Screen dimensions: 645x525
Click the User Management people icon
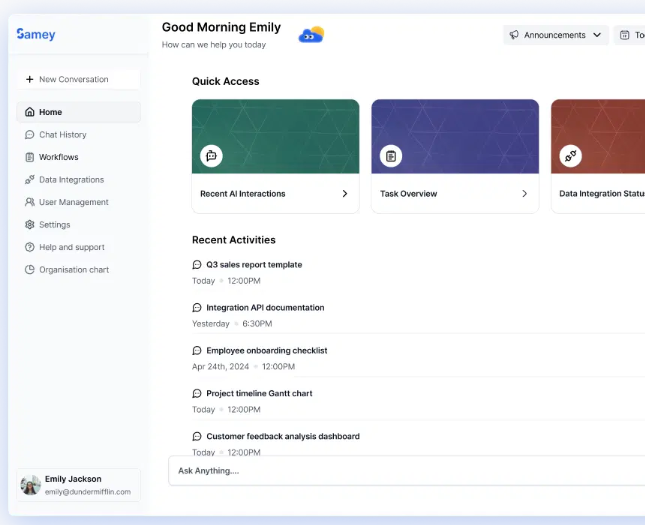coord(30,202)
